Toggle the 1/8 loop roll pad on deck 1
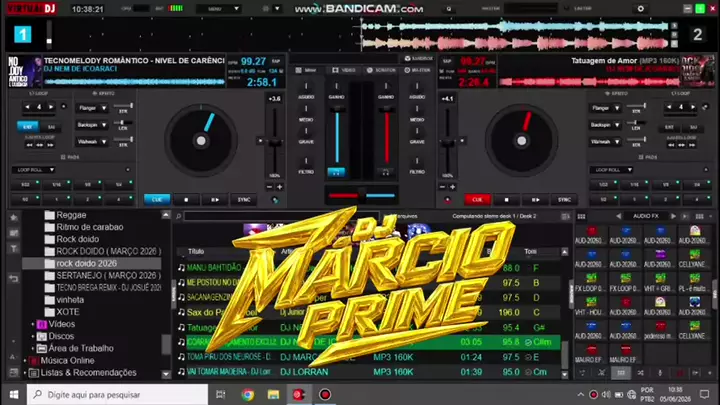This screenshot has height=405, width=720. (87, 185)
